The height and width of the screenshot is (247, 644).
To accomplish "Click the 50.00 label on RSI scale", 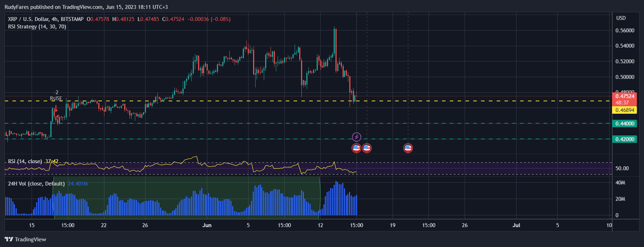I will [622, 168].
